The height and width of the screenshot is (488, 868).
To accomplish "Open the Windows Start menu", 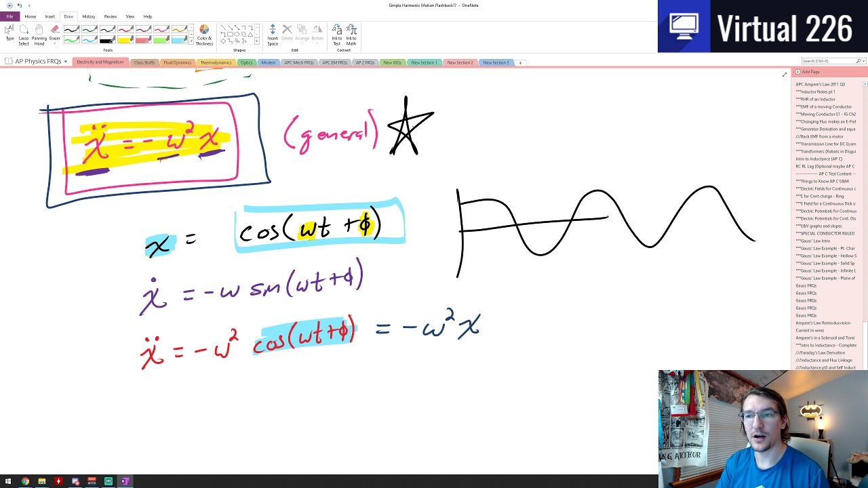I will pos(8,481).
